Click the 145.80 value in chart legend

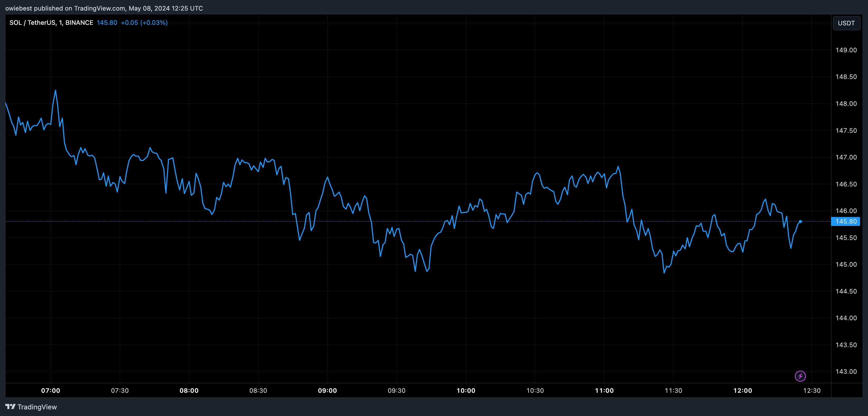pyautogui.click(x=107, y=22)
